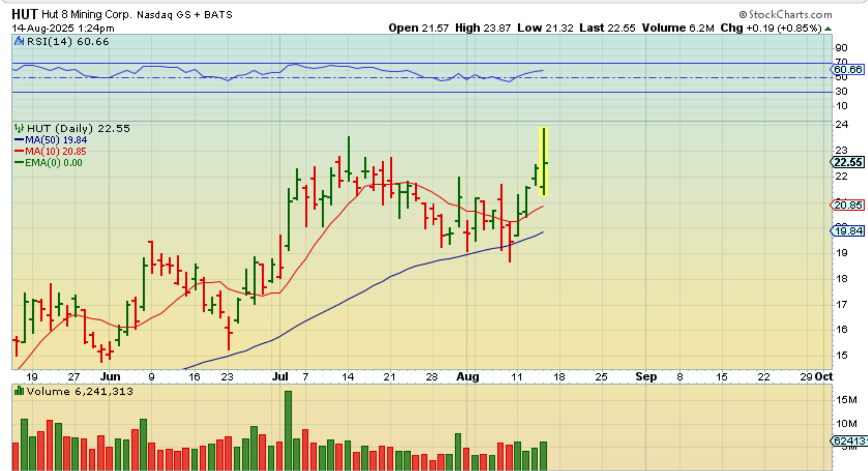This screenshot has height=471, width=868.
Task: Click the Aug label on date axis
Action: click(467, 377)
